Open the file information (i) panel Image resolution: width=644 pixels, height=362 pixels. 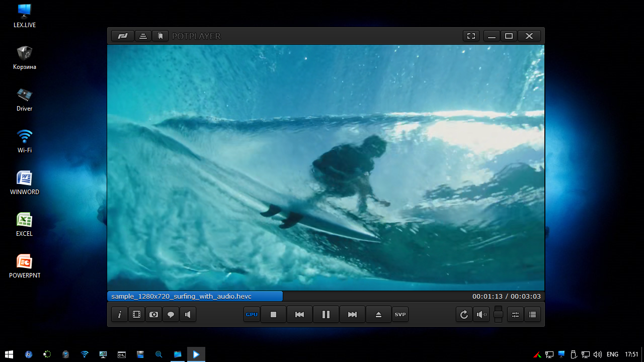click(x=120, y=315)
